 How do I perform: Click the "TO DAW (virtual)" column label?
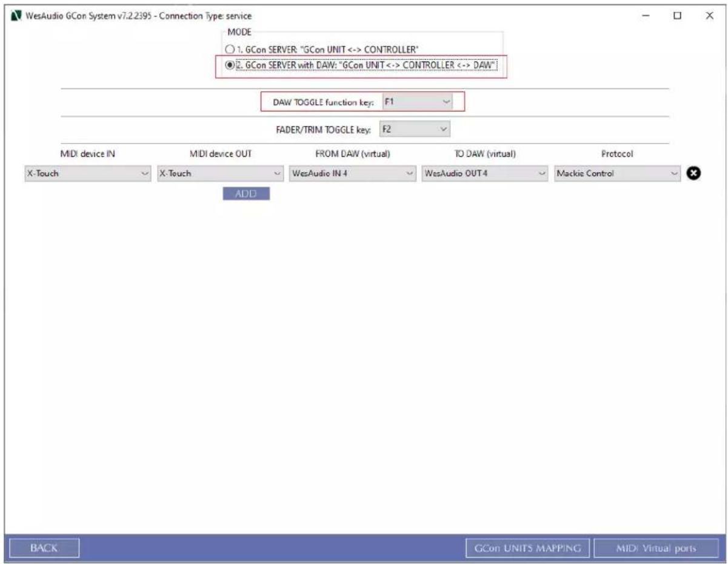(x=485, y=154)
